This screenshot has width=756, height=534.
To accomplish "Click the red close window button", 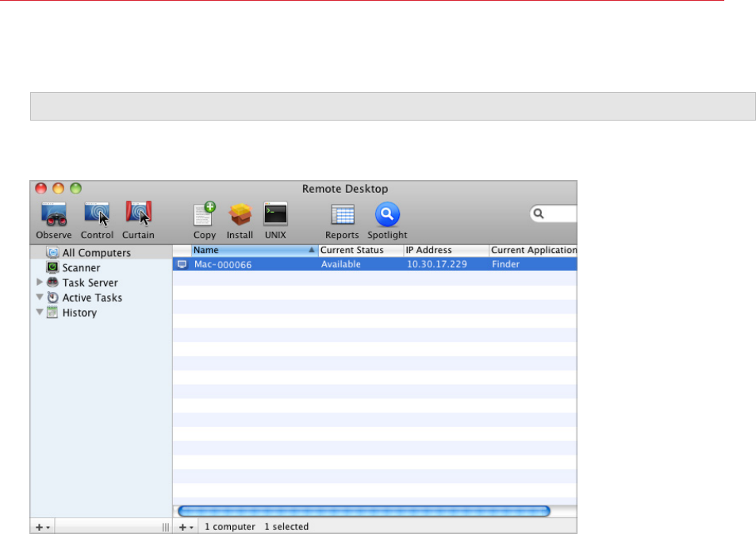I will tap(41, 188).
